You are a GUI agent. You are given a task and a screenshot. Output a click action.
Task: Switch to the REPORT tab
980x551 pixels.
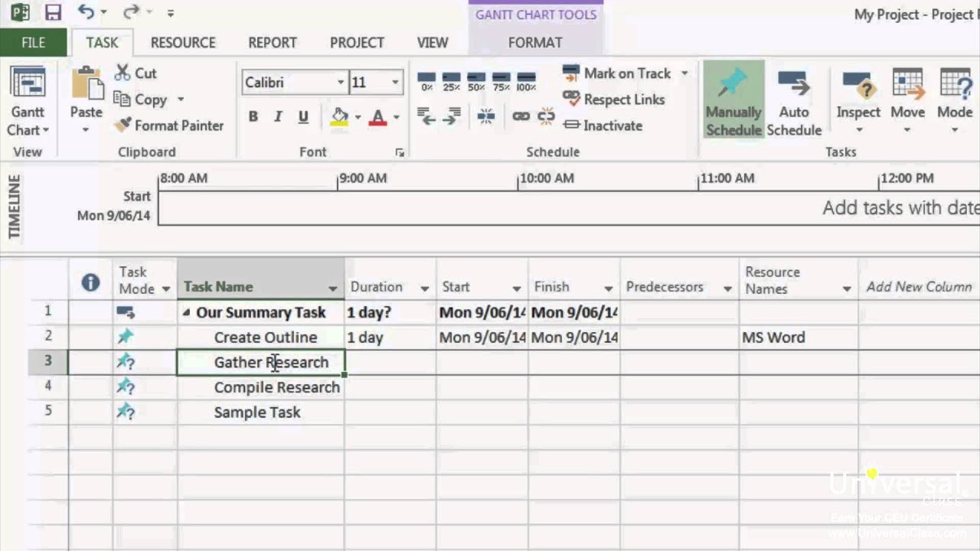(272, 43)
